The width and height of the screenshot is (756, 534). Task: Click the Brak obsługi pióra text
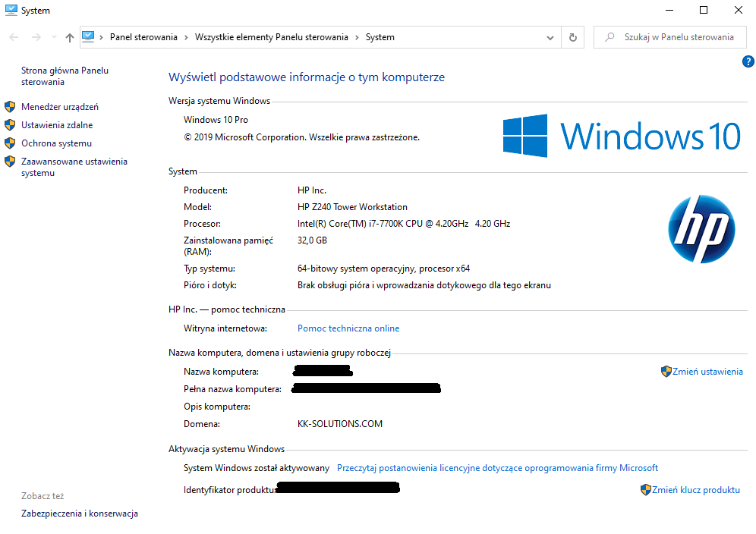[x=424, y=285]
